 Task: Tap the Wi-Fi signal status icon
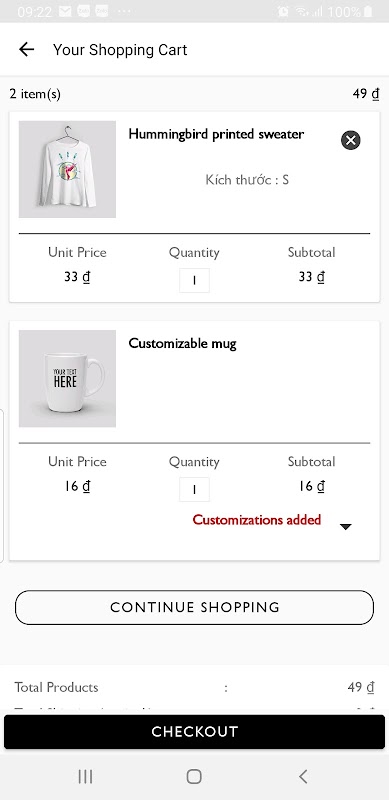[304, 12]
